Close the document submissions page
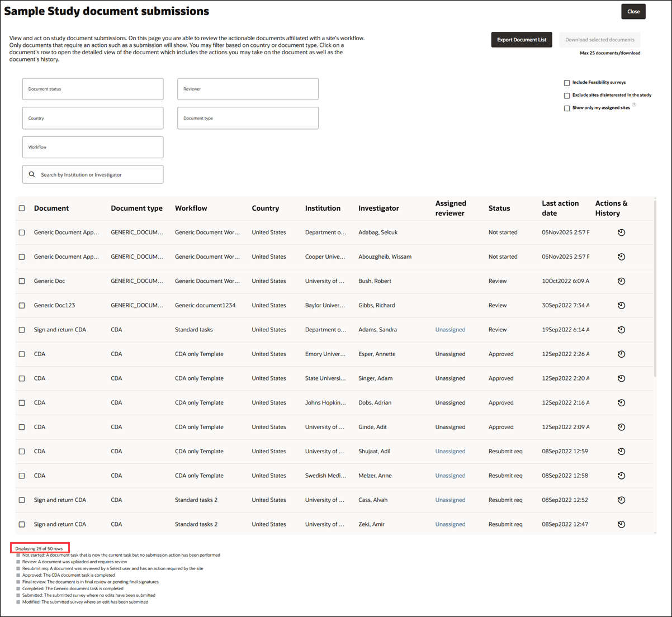Image resolution: width=672 pixels, height=617 pixels. coord(633,11)
